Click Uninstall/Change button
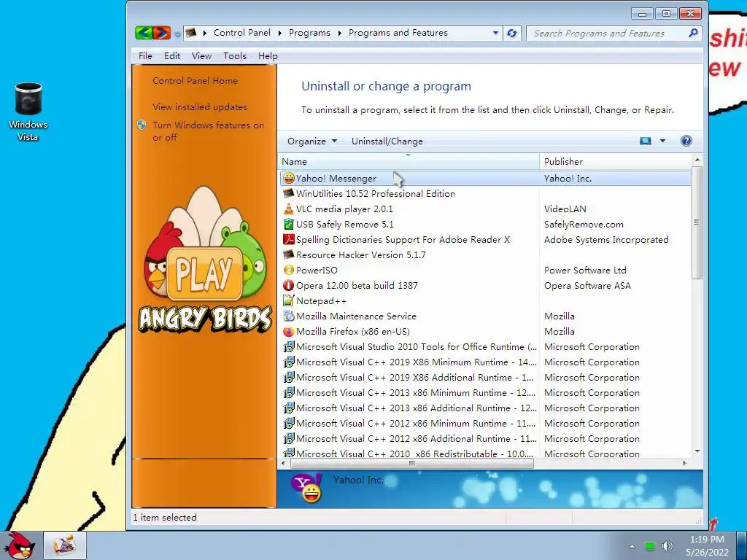The image size is (747, 560). tap(387, 141)
